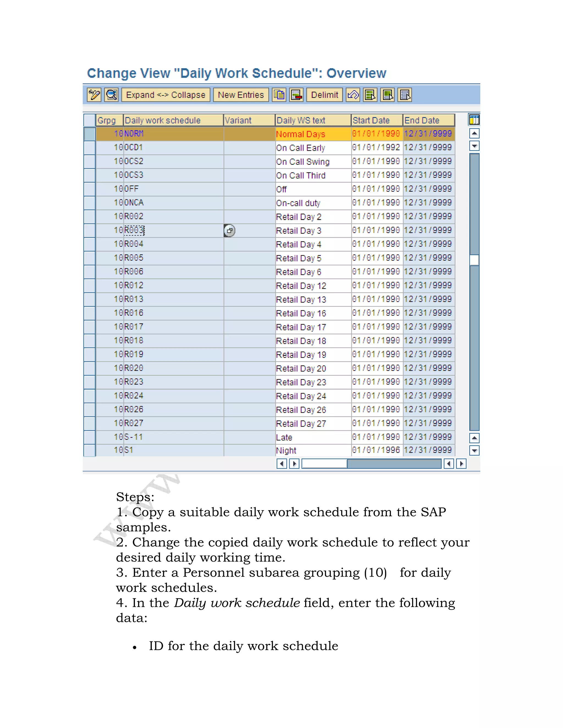This screenshot has width=563, height=728.
Task: Click the New Entries button
Action: pos(241,95)
